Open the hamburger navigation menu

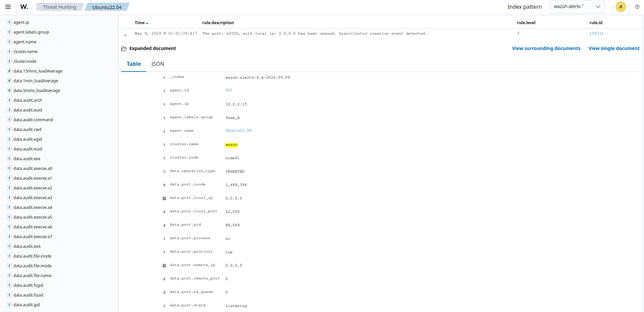coord(8,7)
